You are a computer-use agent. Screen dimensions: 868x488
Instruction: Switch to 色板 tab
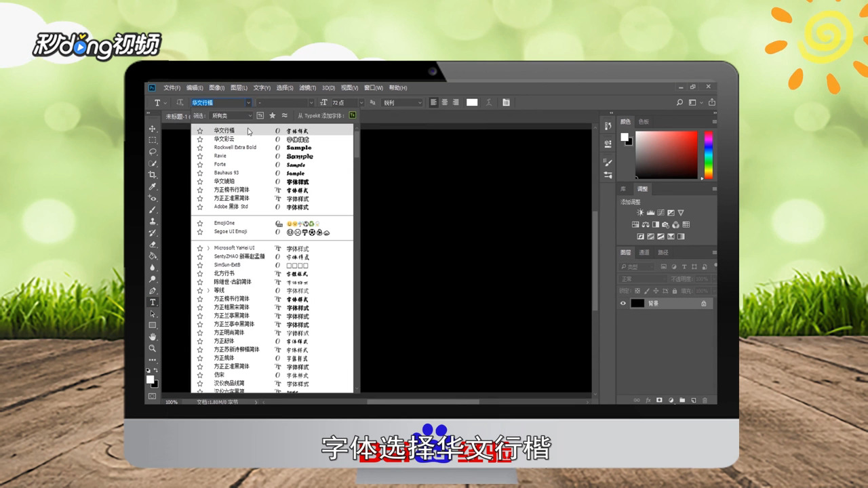pos(644,122)
